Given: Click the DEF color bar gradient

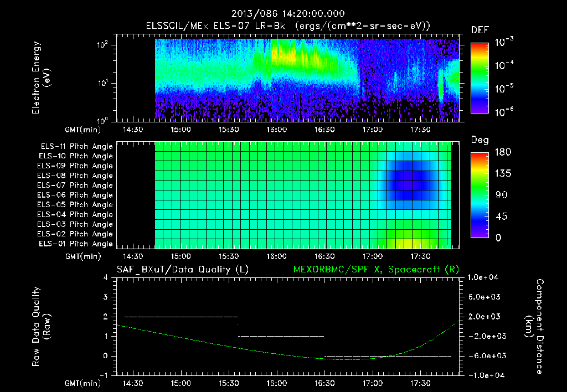Looking at the screenshot, I should [480, 78].
